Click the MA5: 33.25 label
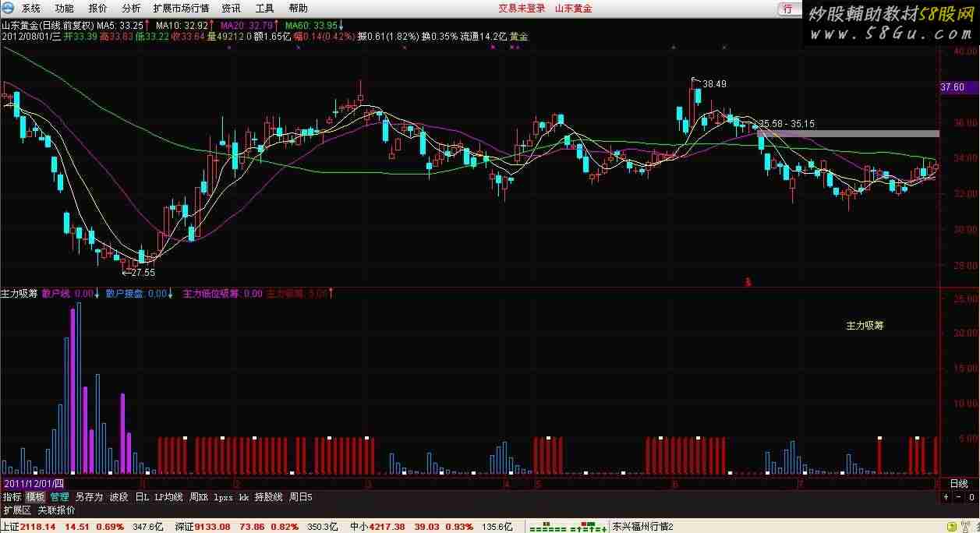This screenshot has width=980, height=533. point(122,25)
